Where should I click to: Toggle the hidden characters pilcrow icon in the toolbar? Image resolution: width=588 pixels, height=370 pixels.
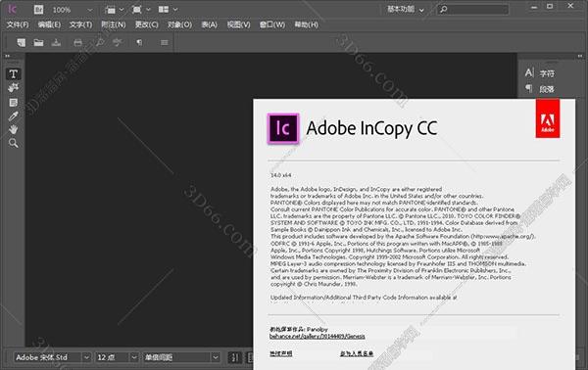point(139,42)
